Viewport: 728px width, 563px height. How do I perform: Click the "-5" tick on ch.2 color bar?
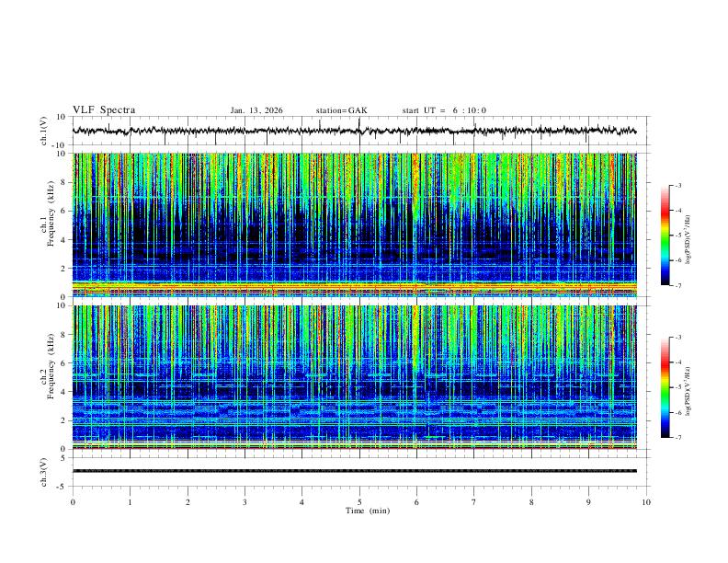[677, 387]
